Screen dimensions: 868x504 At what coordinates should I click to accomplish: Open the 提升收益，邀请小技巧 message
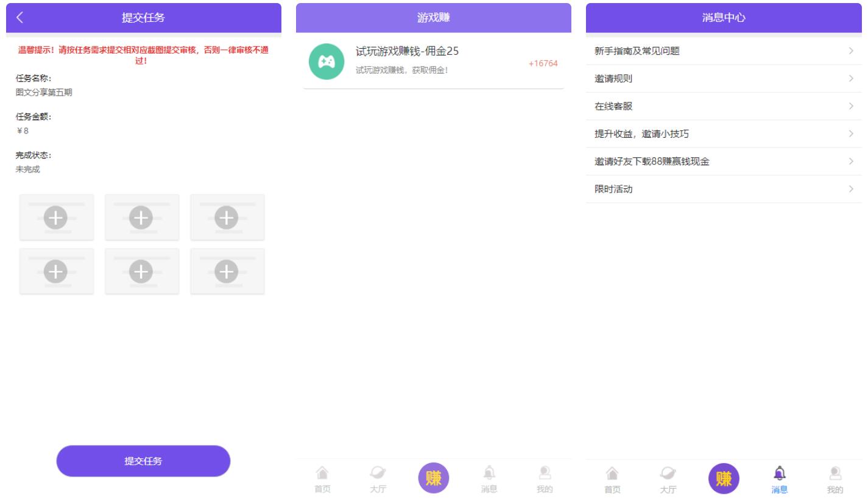click(722, 133)
